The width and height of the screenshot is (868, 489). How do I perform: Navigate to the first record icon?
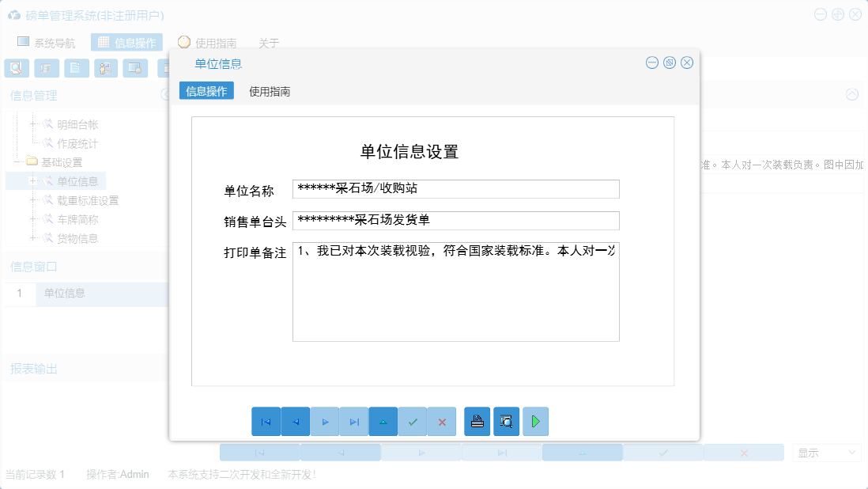click(266, 421)
